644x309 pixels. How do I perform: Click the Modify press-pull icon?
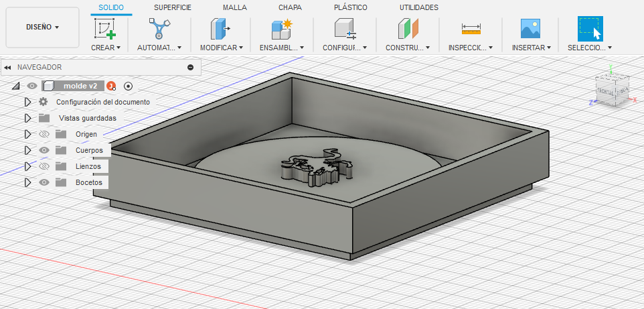(x=220, y=29)
